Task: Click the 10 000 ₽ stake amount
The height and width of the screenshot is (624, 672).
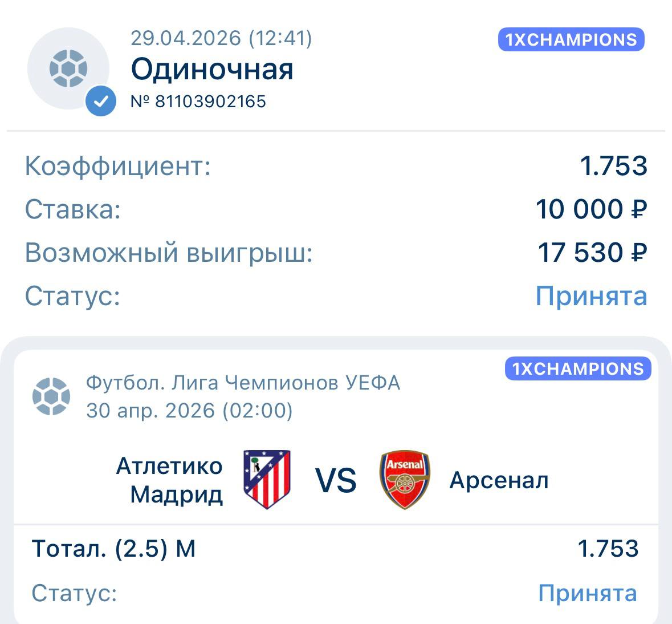Action: 591,209
